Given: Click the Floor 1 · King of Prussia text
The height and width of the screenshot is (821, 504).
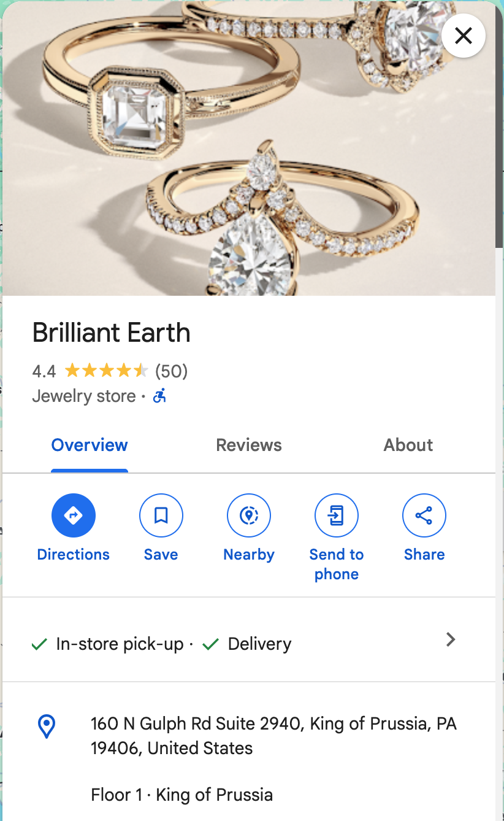Looking at the screenshot, I should 181,795.
